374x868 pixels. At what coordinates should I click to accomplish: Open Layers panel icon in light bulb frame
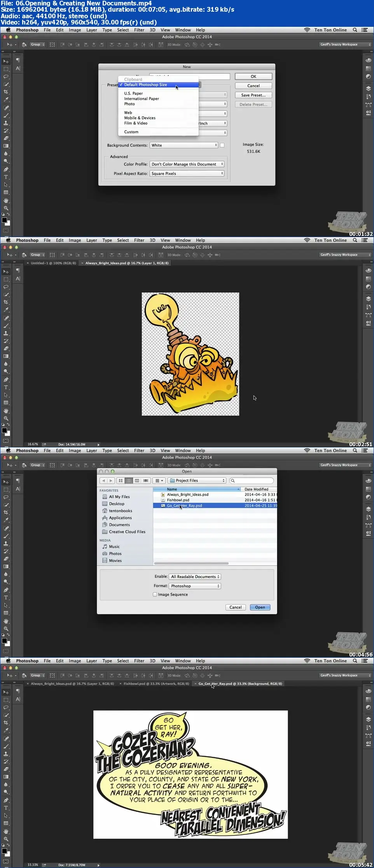[x=368, y=299]
